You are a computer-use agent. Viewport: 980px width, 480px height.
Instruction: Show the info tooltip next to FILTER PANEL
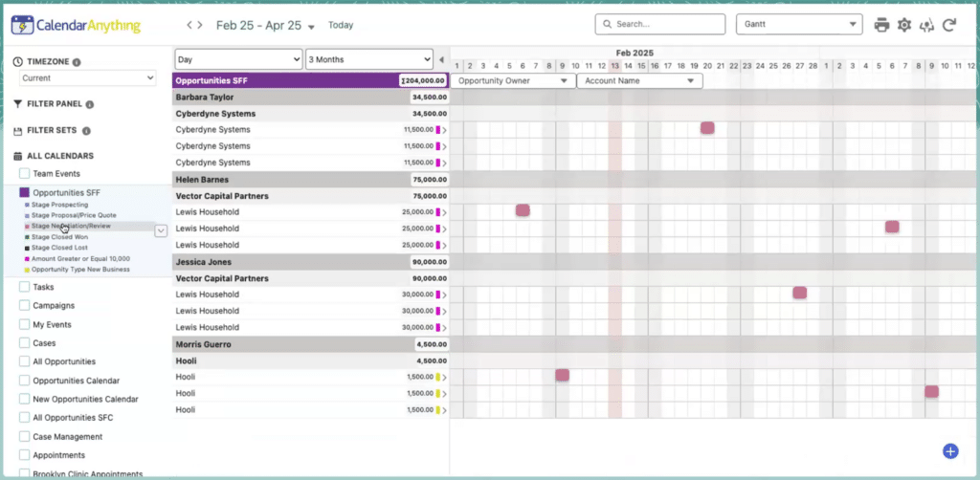pyautogui.click(x=89, y=104)
